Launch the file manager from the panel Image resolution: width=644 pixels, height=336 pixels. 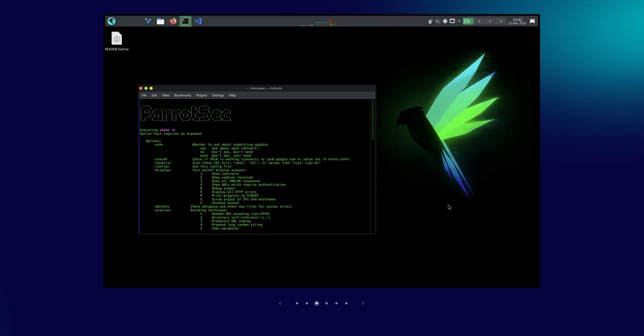[160, 21]
